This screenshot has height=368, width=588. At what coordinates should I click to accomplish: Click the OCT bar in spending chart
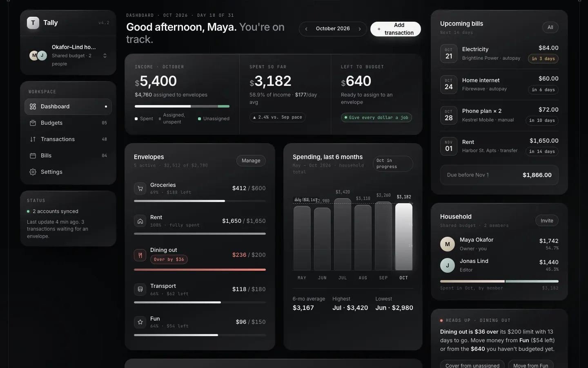(404, 237)
